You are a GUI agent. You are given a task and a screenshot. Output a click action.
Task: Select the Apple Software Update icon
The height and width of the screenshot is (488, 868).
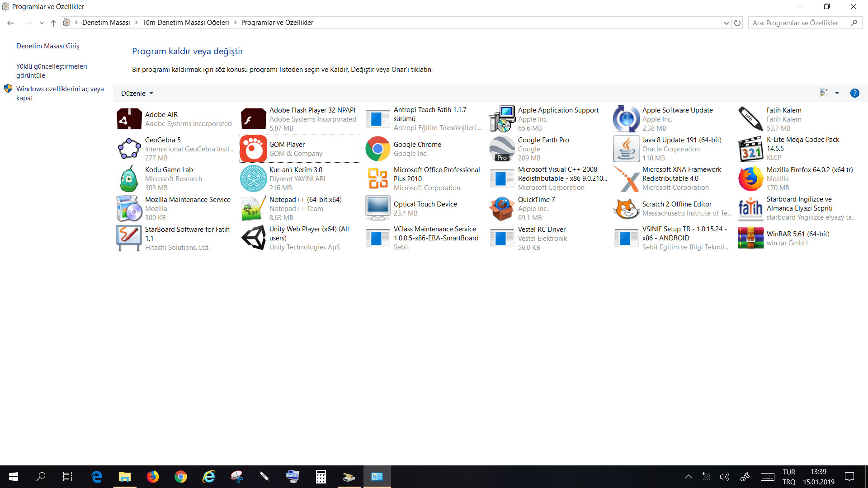click(x=626, y=119)
